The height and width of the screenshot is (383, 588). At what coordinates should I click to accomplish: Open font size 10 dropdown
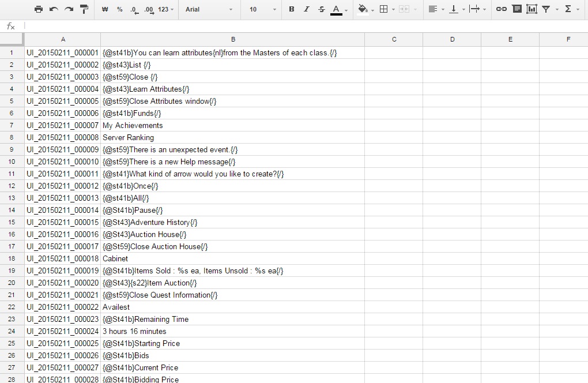coord(263,9)
